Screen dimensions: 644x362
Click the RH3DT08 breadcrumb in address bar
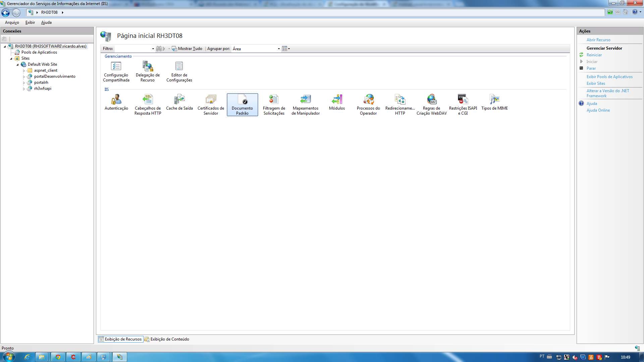point(49,12)
